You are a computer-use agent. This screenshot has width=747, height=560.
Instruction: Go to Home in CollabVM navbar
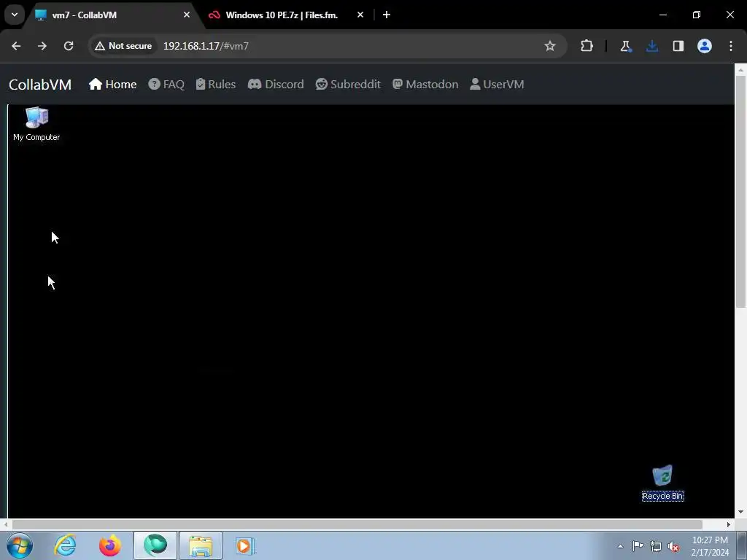113,85
